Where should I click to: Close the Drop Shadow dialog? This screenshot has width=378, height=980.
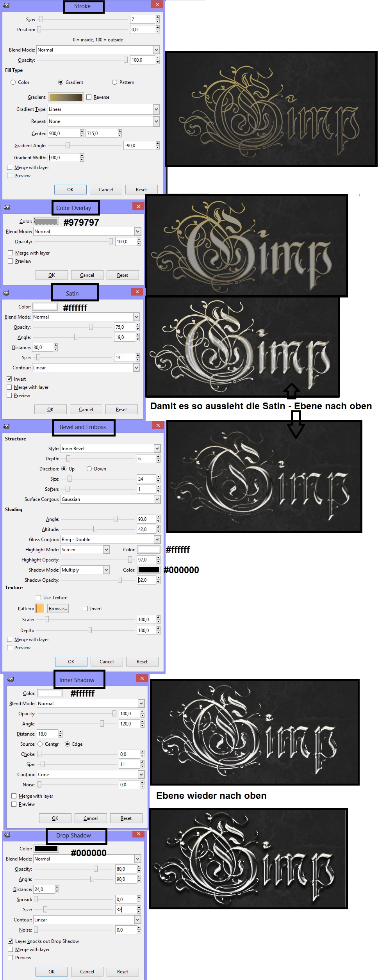(138, 834)
